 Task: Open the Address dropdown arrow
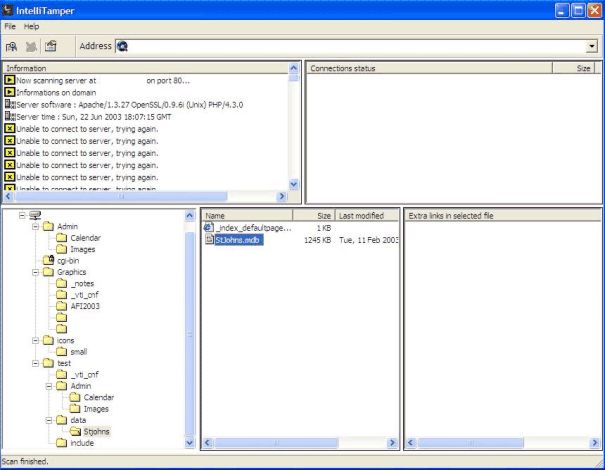pos(591,46)
